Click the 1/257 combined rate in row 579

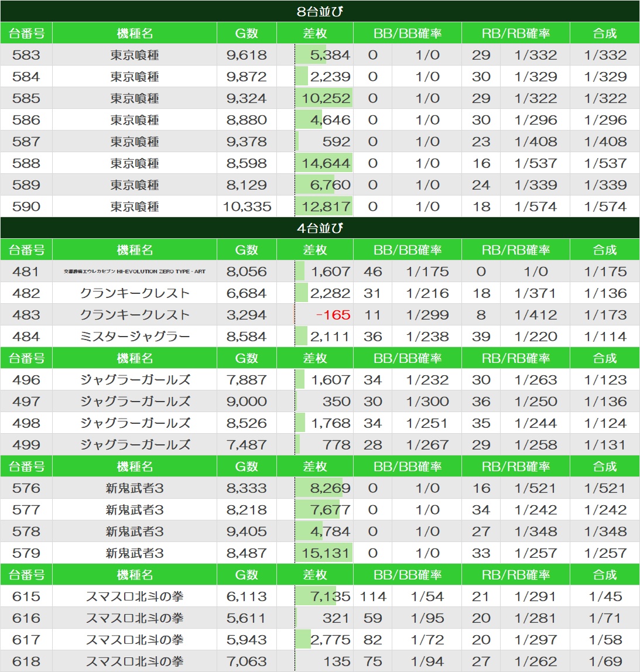tap(605, 553)
